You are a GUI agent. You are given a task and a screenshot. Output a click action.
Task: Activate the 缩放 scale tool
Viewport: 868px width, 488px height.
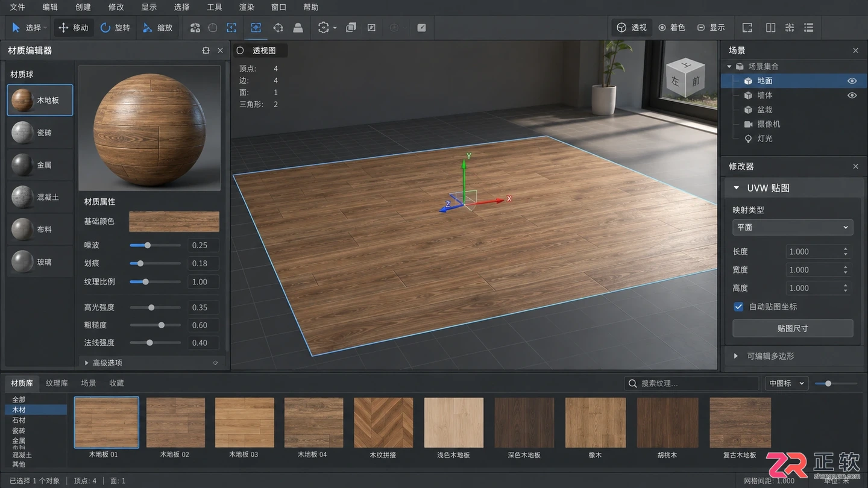pyautogui.click(x=158, y=28)
